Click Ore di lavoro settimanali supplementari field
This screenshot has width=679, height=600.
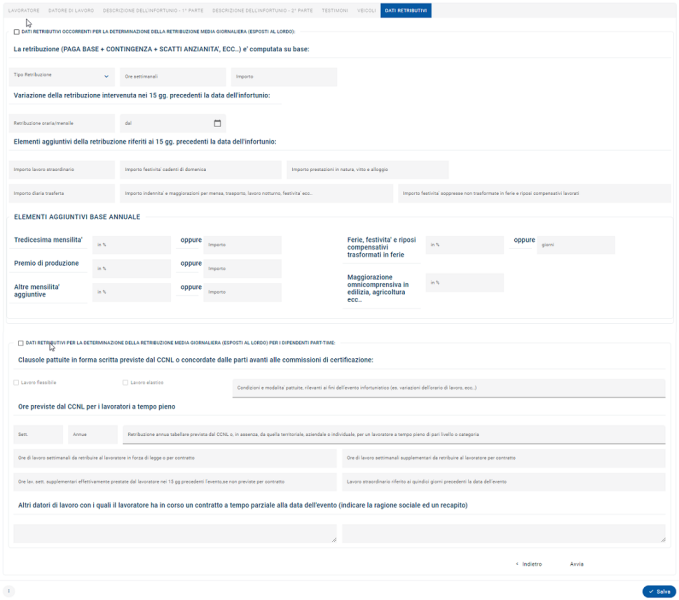point(504,458)
